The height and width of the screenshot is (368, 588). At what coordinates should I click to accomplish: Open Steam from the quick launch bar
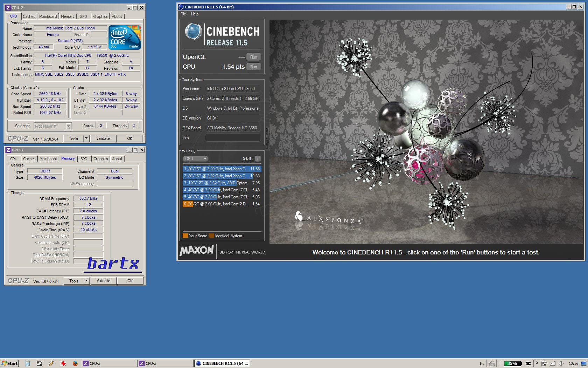pyautogui.click(x=40, y=363)
